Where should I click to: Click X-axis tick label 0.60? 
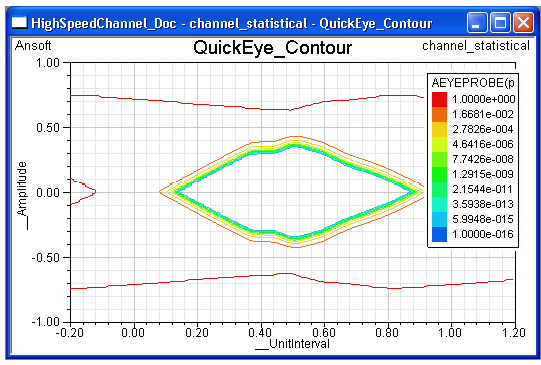click(x=324, y=333)
